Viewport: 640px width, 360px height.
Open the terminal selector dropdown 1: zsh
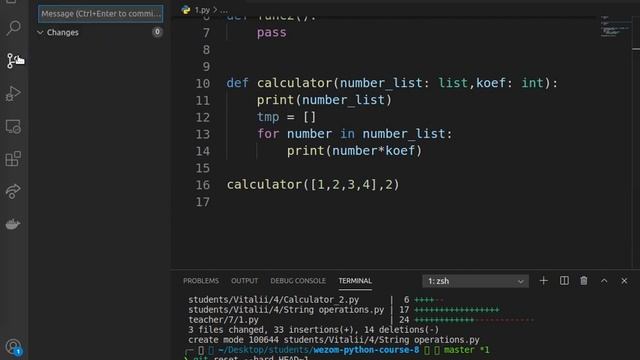click(476, 281)
